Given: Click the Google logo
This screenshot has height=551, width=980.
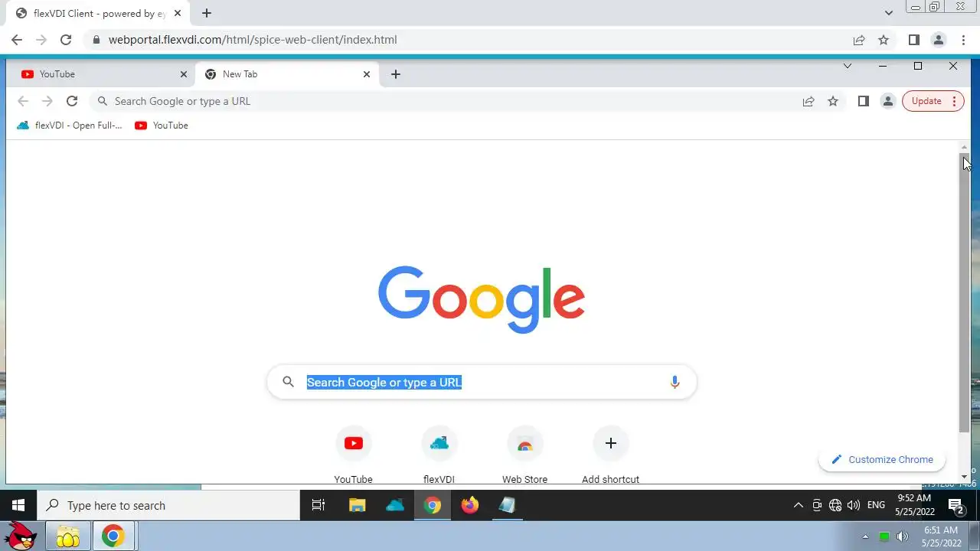Looking at the screenshot, I should coord(482,299).
